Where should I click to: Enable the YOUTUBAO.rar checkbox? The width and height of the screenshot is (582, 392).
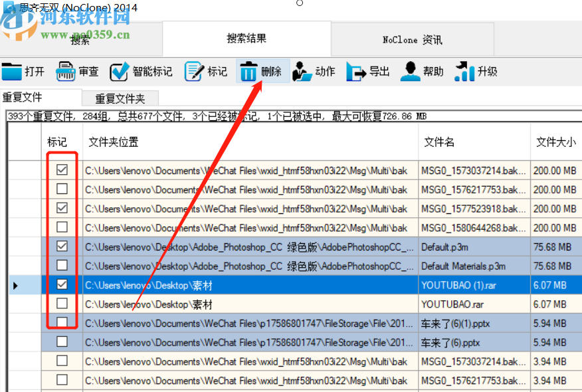pyautogui.click(x=62, y=303)
